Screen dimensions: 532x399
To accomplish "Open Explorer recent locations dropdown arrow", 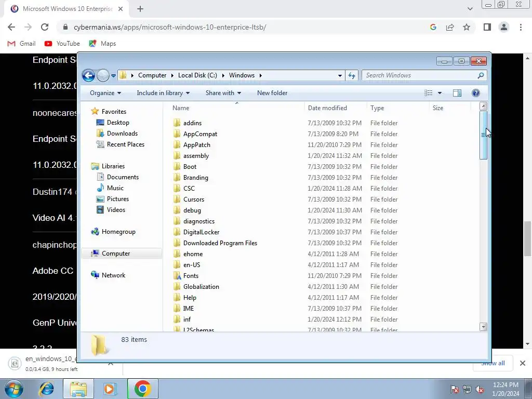I will (x=113, y=76).
